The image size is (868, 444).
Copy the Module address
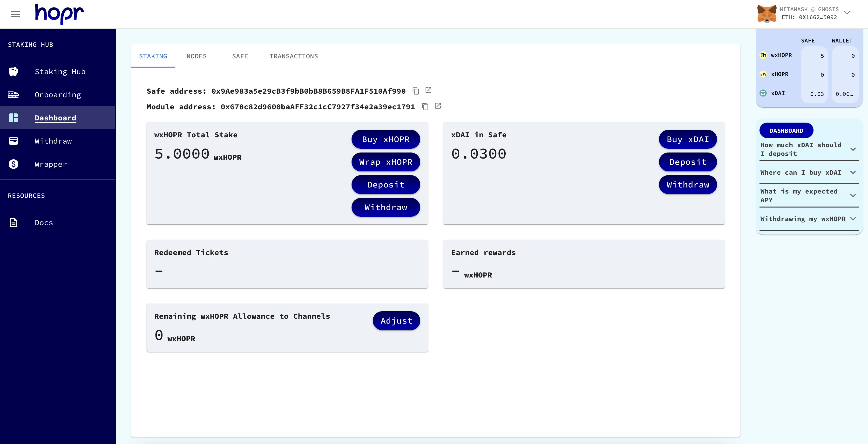[425, 107]
